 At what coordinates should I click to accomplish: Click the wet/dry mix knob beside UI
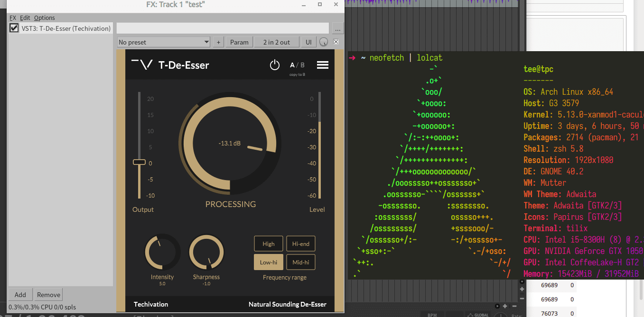[x=324, y=42]
